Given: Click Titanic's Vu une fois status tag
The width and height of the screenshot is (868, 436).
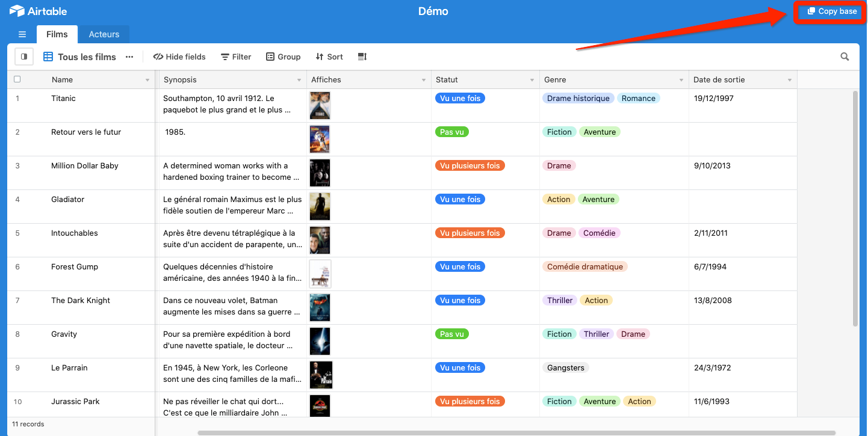Looking at the screenshot, I should click(460, 98).
